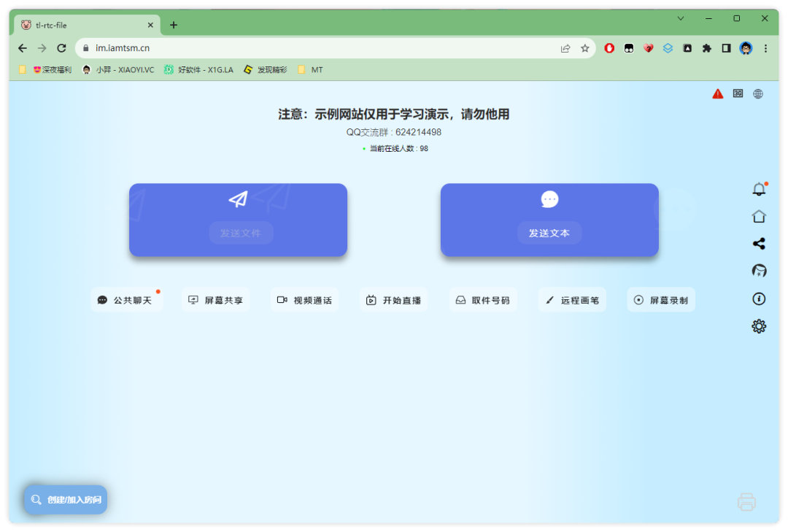Click 开始直播 to start a live stream
The image size is (788, 532).
(x=394, y=300)
